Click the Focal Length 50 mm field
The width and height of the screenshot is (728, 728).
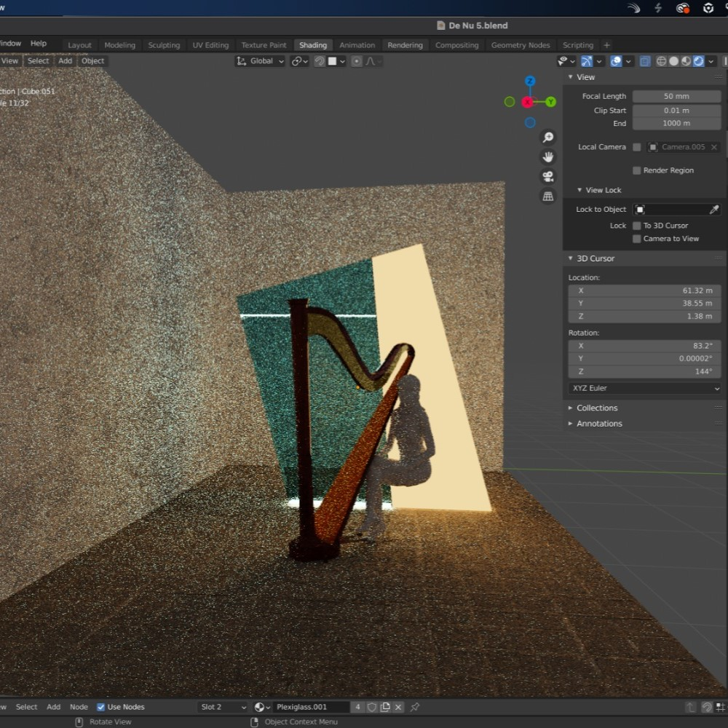click(676, 96)
